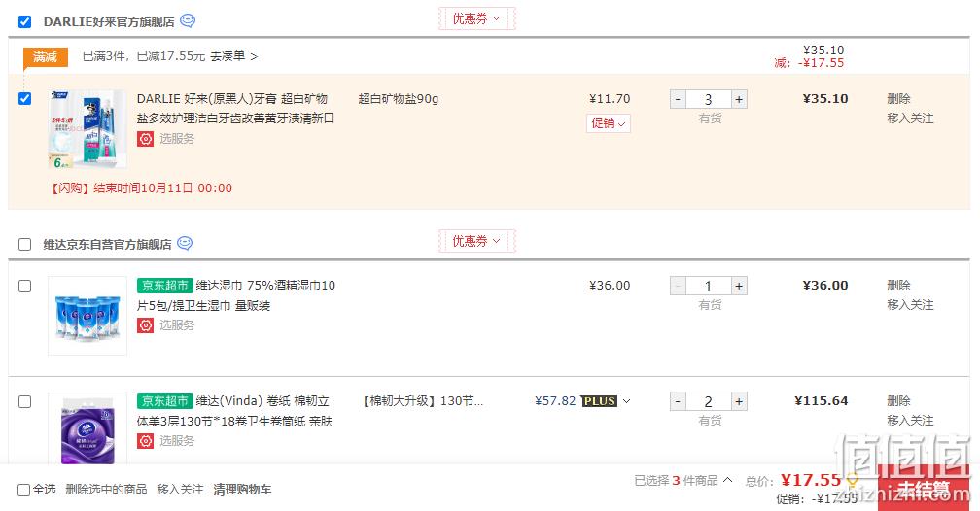980x511 pixels.
Task: Open chat icon beside 维达京东自营官方旗舰店
Action: 185,243
